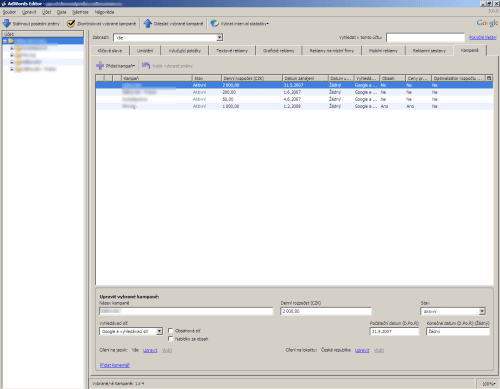500x389 pixels.
Task: Switch to the Vylučující položky tab
Action: coord(185,51)
